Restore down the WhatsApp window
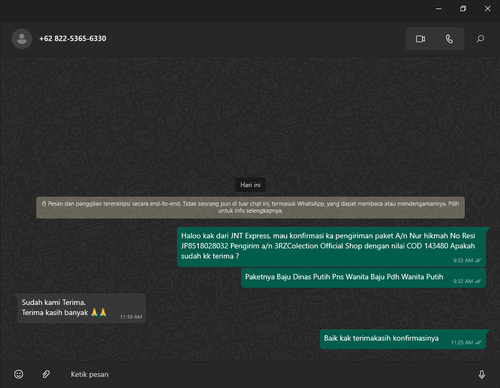Screen dimensions: 500x388 (x=463, y=9)
